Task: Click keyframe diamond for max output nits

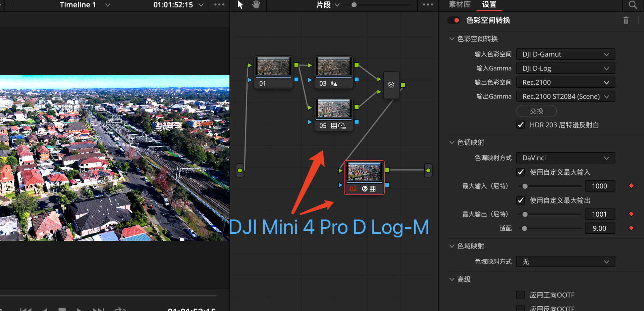Action: click(631, 214)
